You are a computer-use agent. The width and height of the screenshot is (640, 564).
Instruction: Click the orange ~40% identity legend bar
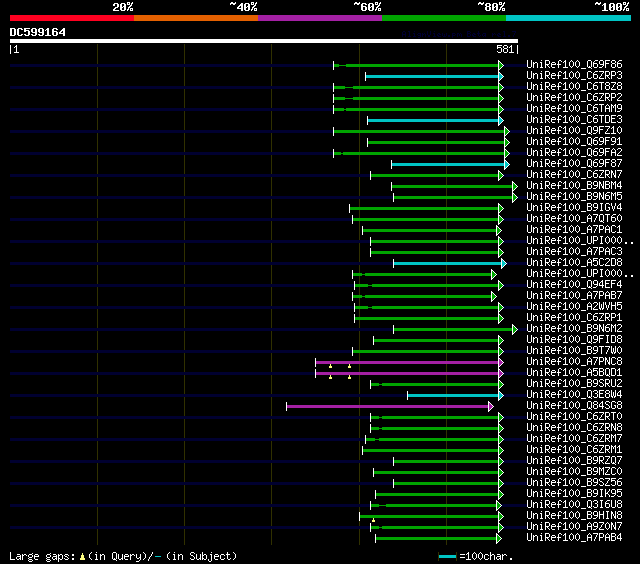pos(196,18)
